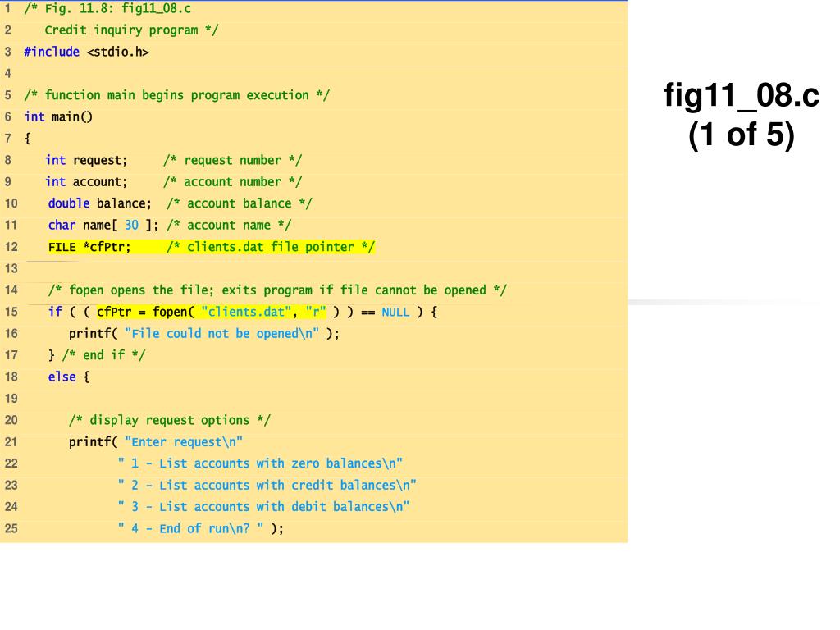Click the '#include <stdio.h>' line
Image resolution: width=840 pixels, height=630 pixels.
pyautogui.click(x=86, y=52)
